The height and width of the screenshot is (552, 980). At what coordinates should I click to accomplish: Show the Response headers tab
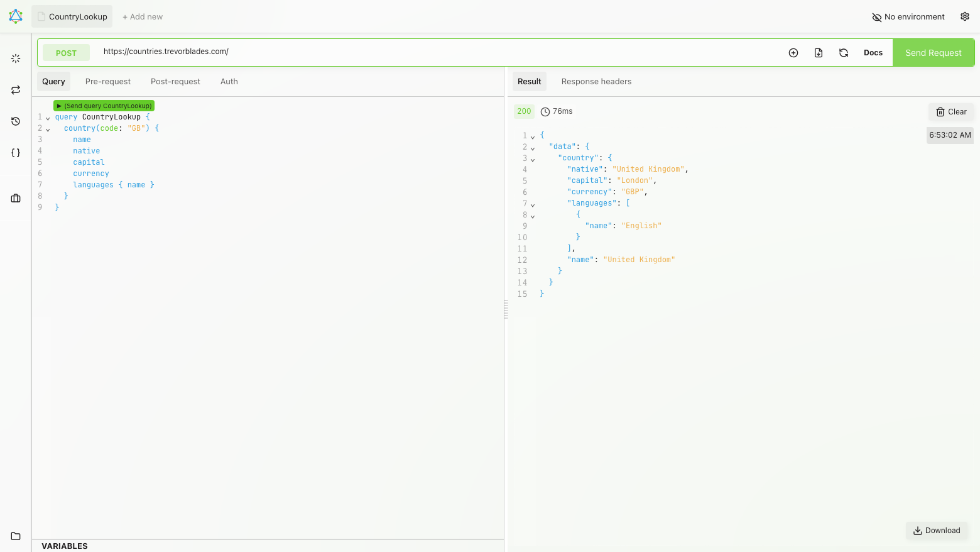click(596, 82)
